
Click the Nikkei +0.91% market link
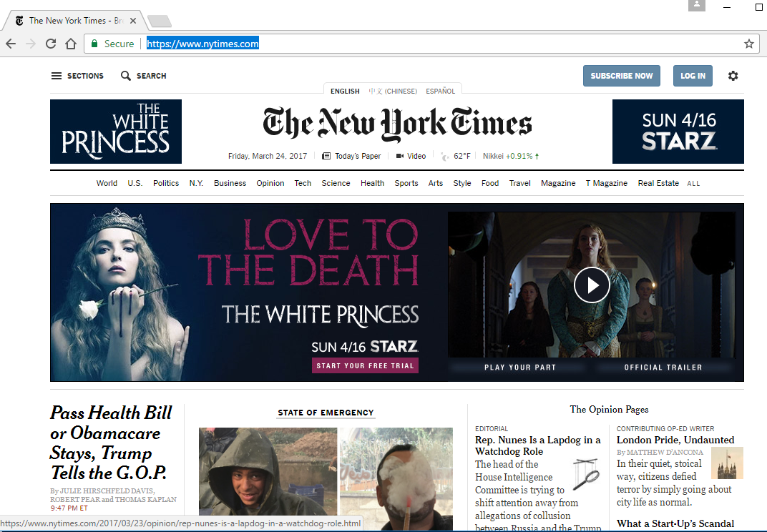[511, 156]
